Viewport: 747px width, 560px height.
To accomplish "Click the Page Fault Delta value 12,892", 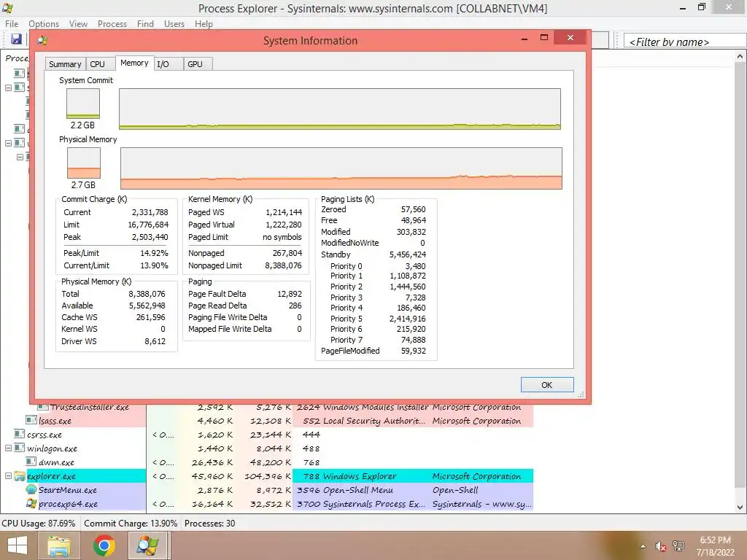I will (290, 294).
